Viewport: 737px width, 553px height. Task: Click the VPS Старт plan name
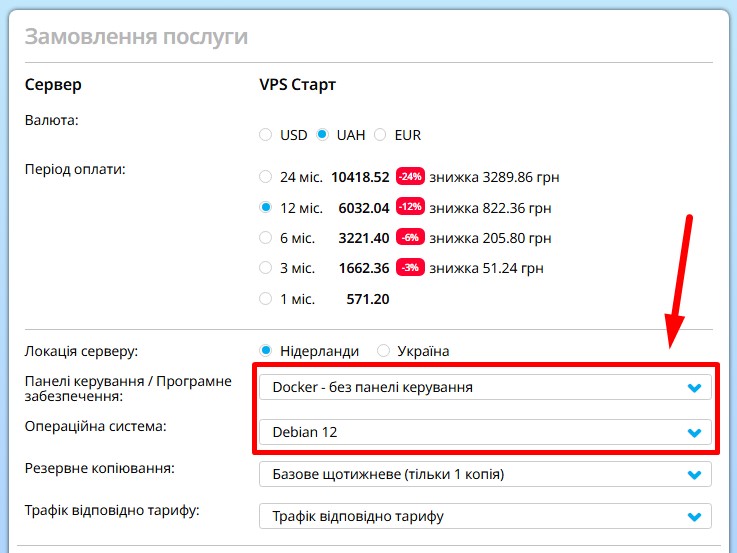[298, 85]
